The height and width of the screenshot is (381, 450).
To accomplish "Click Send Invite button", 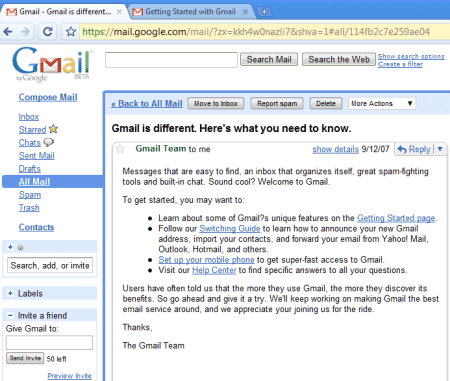I will pyautogui.click(x=25, y=358).
